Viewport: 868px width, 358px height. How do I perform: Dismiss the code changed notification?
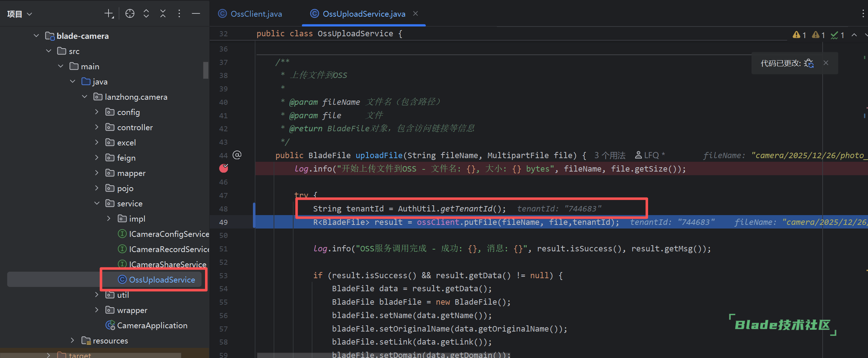826,63
